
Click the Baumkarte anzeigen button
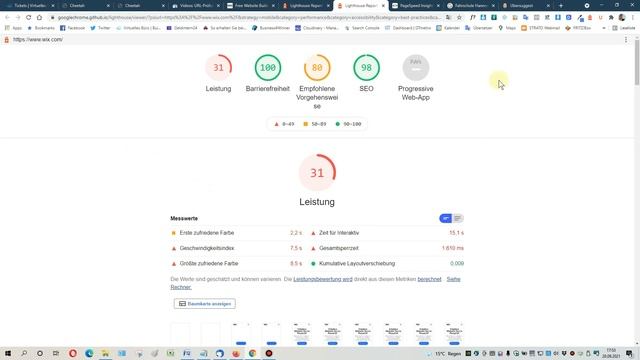(204, 304)
